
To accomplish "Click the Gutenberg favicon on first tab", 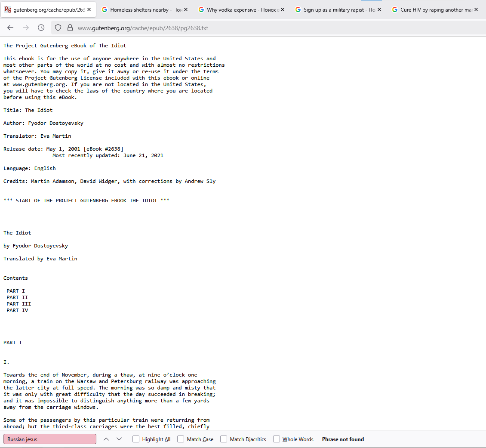I will [8, 9].
